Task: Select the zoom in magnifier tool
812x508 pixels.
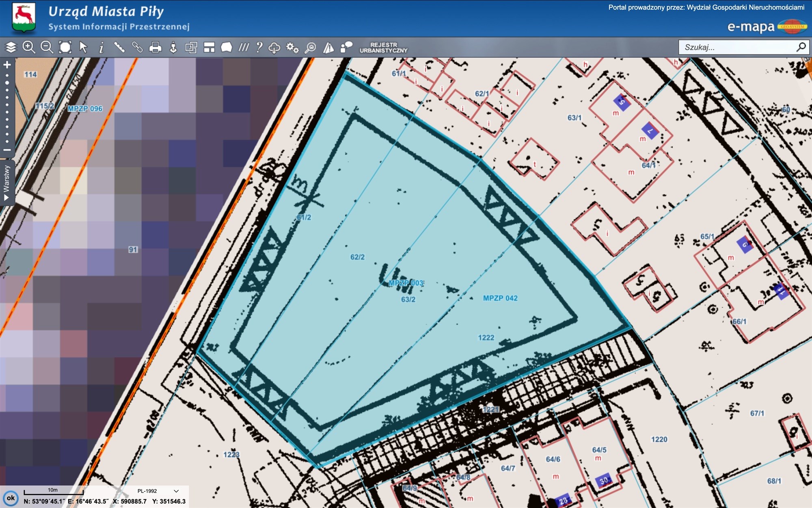Action: tap(28, 48)
